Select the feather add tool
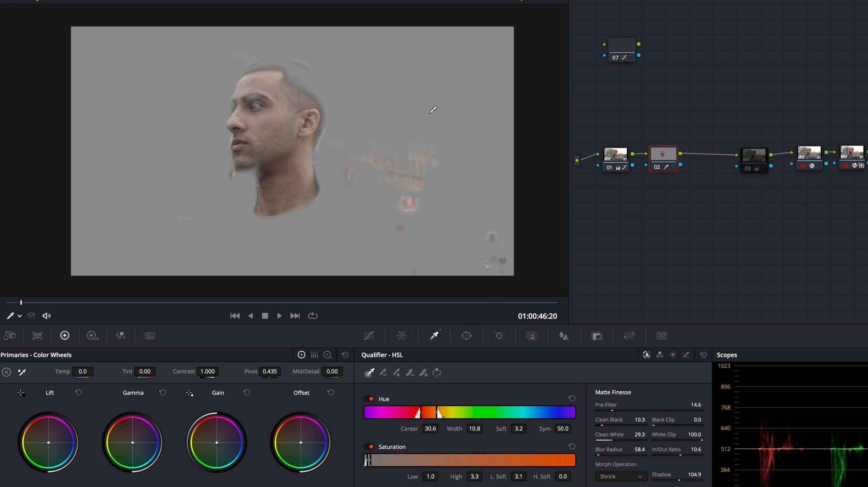The width and height of the screenshot is (868, 487). click(x=423, y=373)
